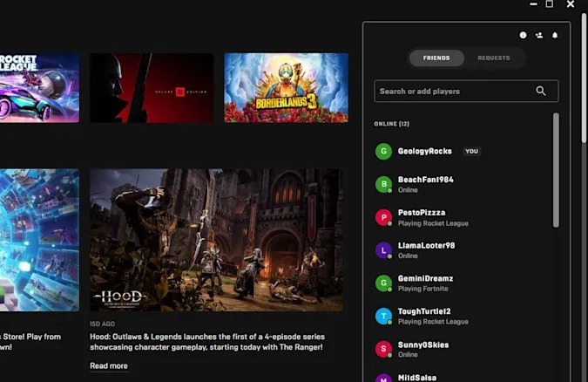588x382 pixels.
Task: Click SunnyOSkies' red avatar
Action: click(x=383, y=349)
